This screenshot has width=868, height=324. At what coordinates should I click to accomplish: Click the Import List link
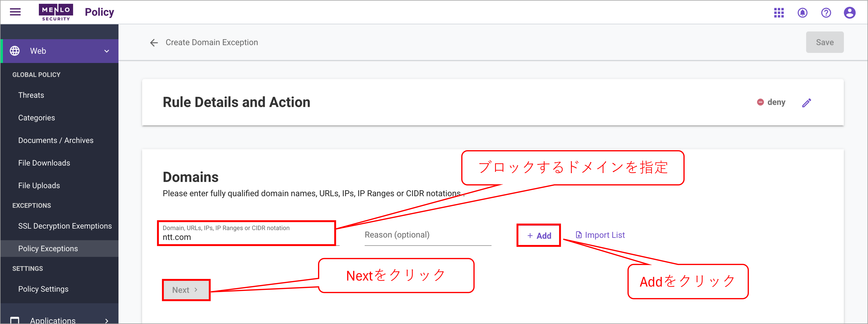click(x=600, y=235)
